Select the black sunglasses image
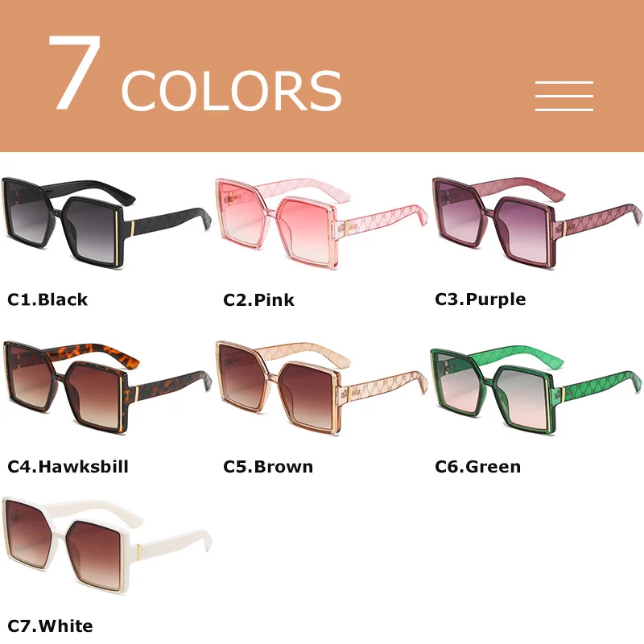 pyautogui.click(x=106, y=223)
